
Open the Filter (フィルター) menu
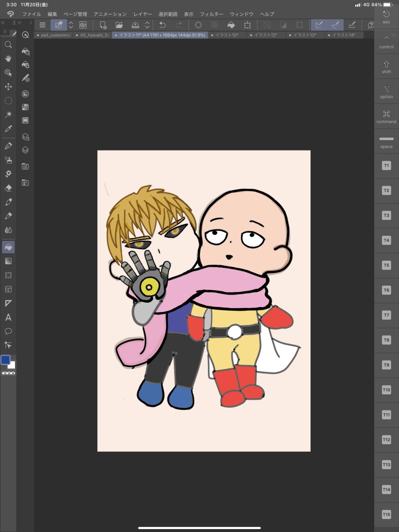[211, 14]
